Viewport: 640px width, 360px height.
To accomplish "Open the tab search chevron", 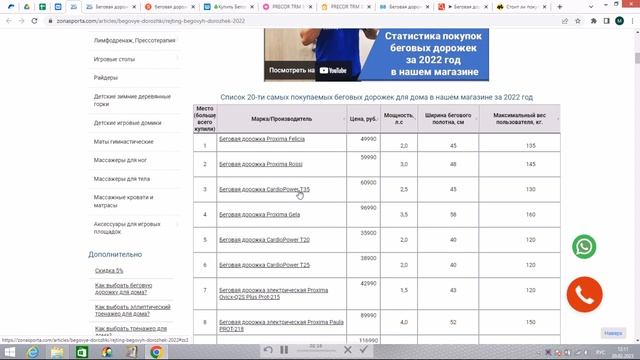I will (x=591, y=7).
